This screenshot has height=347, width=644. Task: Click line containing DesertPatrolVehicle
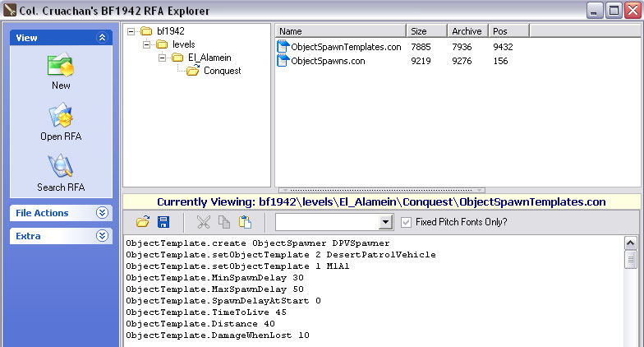(281, 255)
